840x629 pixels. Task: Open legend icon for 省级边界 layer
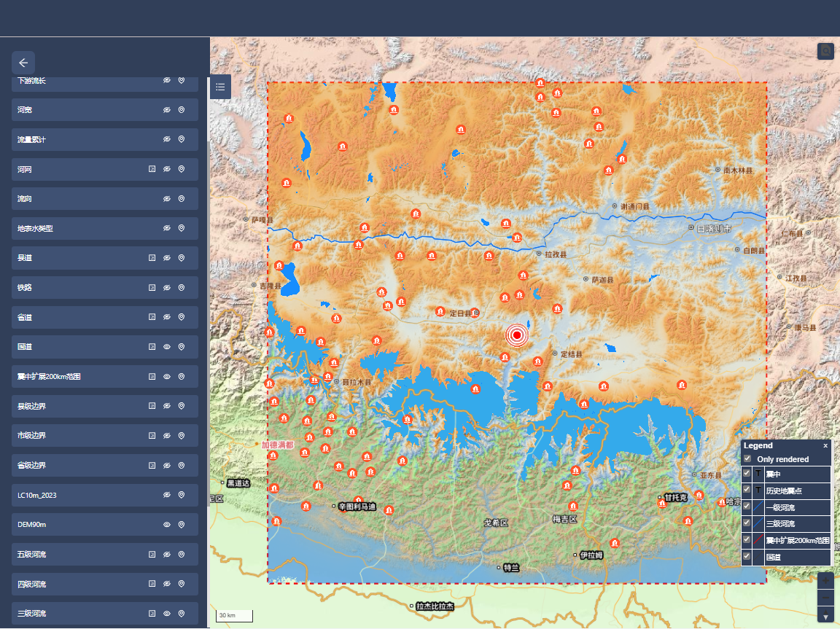(152, 465)
